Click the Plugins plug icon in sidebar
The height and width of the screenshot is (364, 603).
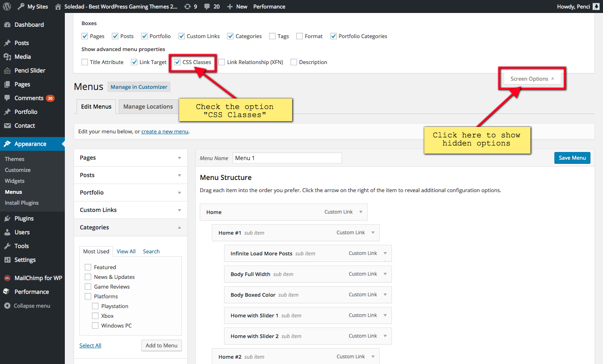[x=7, y=218]
